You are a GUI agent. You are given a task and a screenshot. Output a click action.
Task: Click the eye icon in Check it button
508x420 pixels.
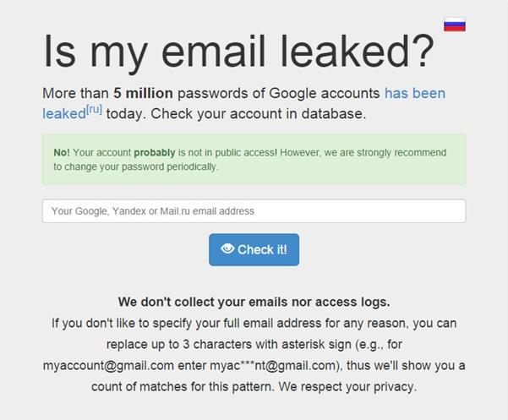(227, 249)
